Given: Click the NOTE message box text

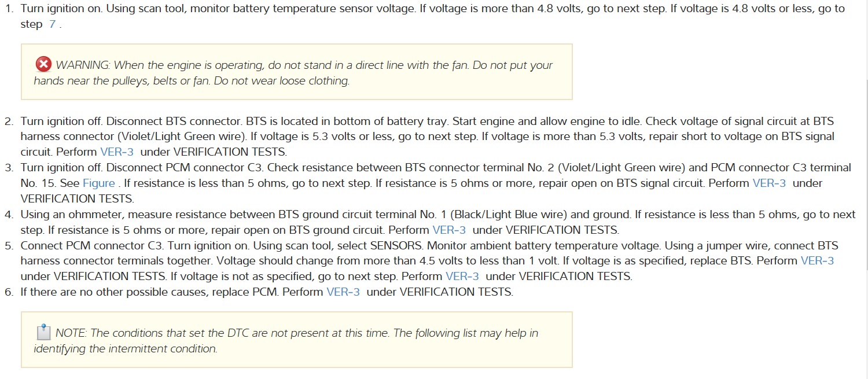Looking at the screenshot, I should 289,341.
